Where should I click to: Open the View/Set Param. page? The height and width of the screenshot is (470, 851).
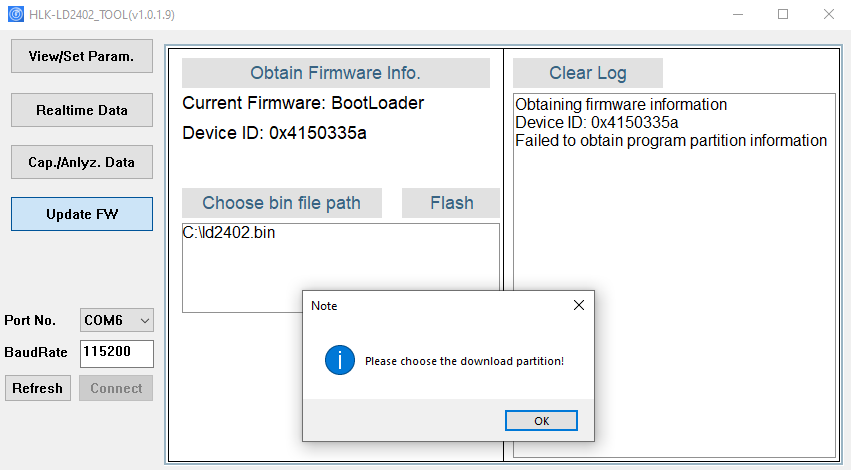pyautogui.click(x=81, y=56)
